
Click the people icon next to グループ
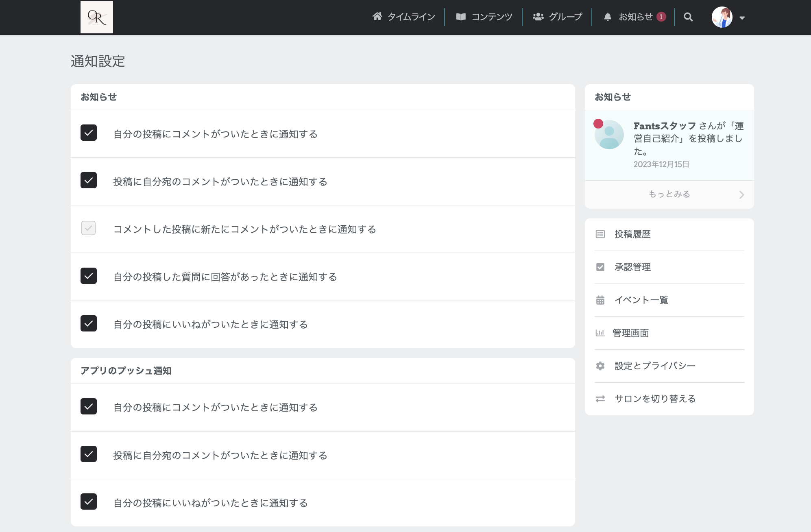tap(538, 17)
